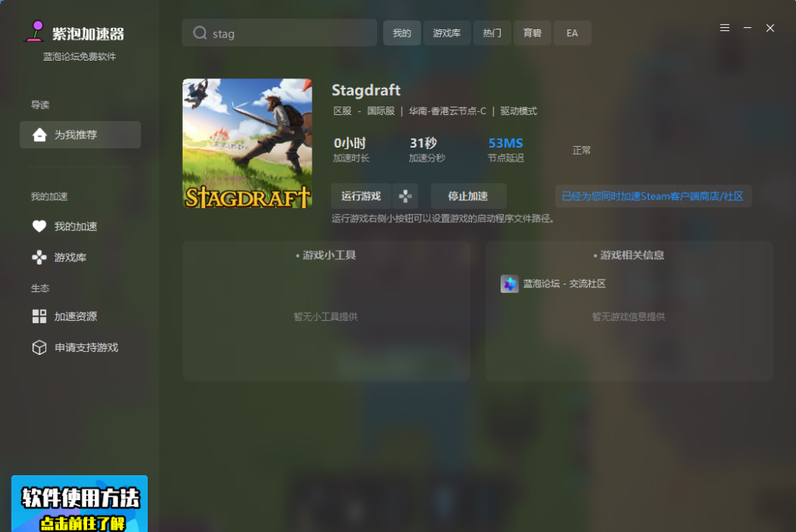
Task: Open the 软件使用方法 banner
Action: pos(80,503)
